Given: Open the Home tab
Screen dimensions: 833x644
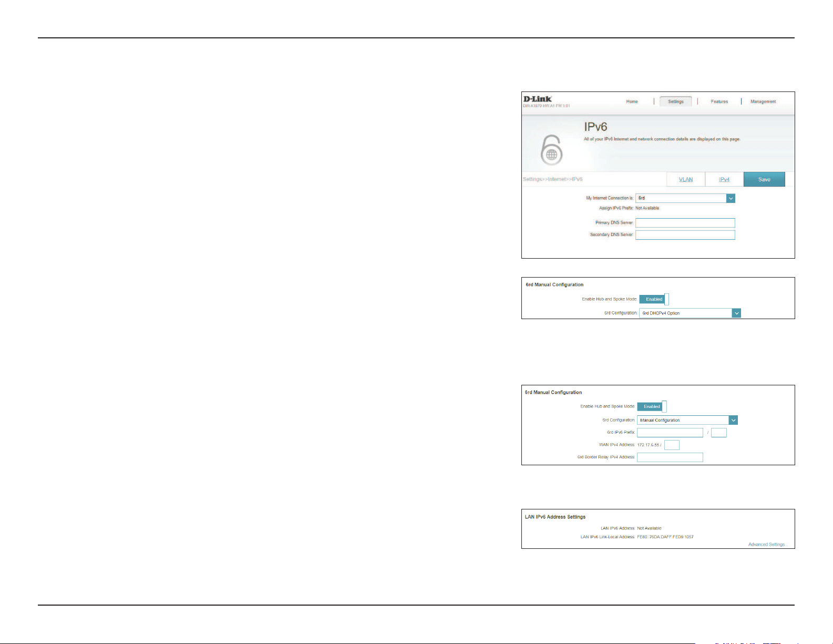Looking at the screenshot, I should coord(632,101).
